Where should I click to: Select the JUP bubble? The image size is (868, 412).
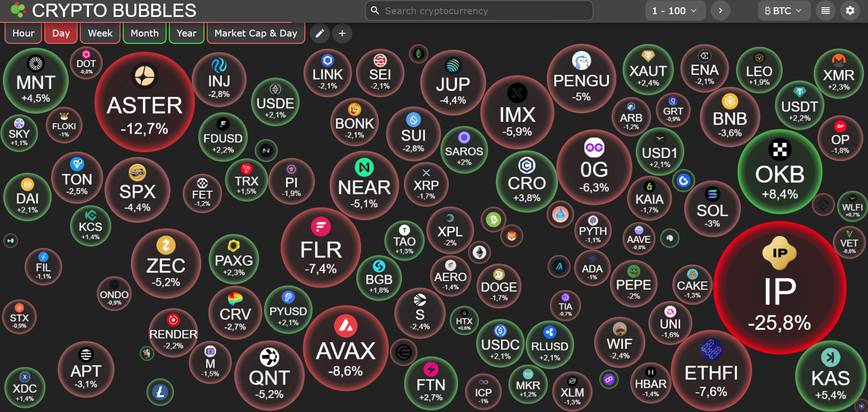pyautogui.click(x=453, y=83)
